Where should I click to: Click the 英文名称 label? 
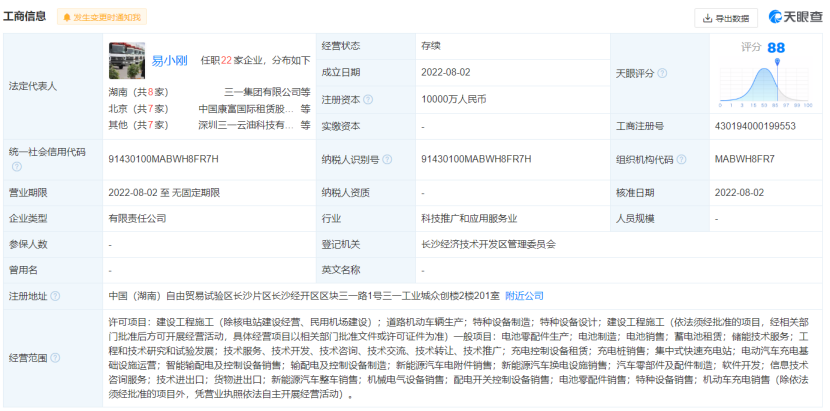coord(341,271)
